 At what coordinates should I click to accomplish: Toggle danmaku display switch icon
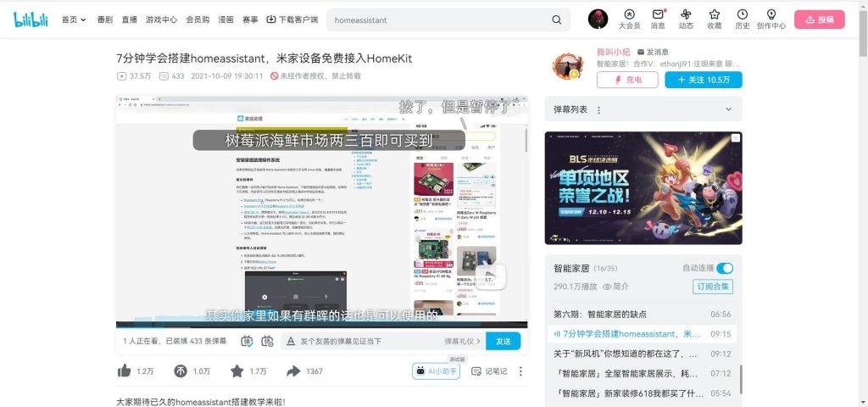point(247,341)
